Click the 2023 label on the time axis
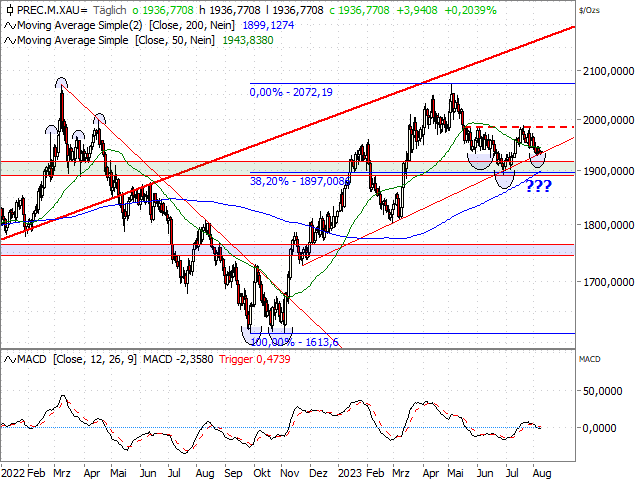640x480 pixels. (350, 473)
